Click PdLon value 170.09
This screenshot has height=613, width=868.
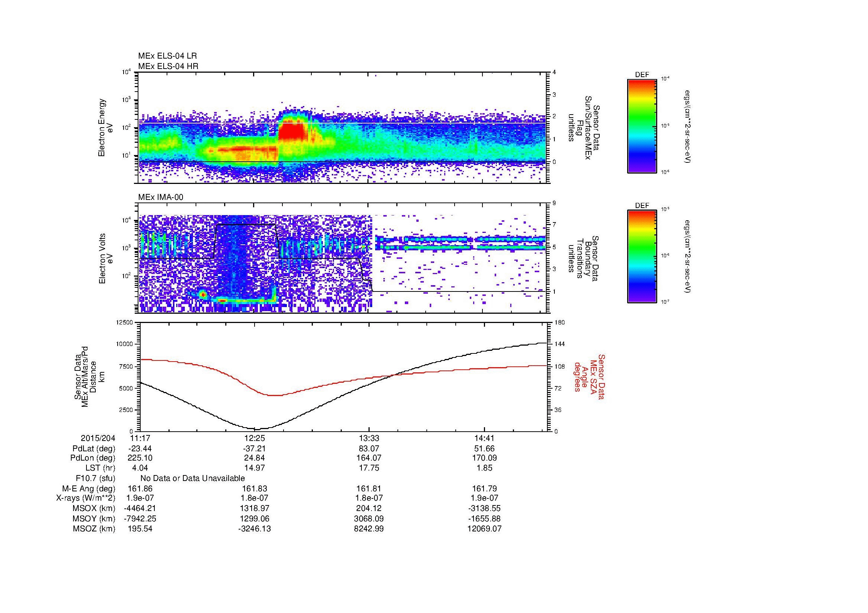tap(484, 458)
